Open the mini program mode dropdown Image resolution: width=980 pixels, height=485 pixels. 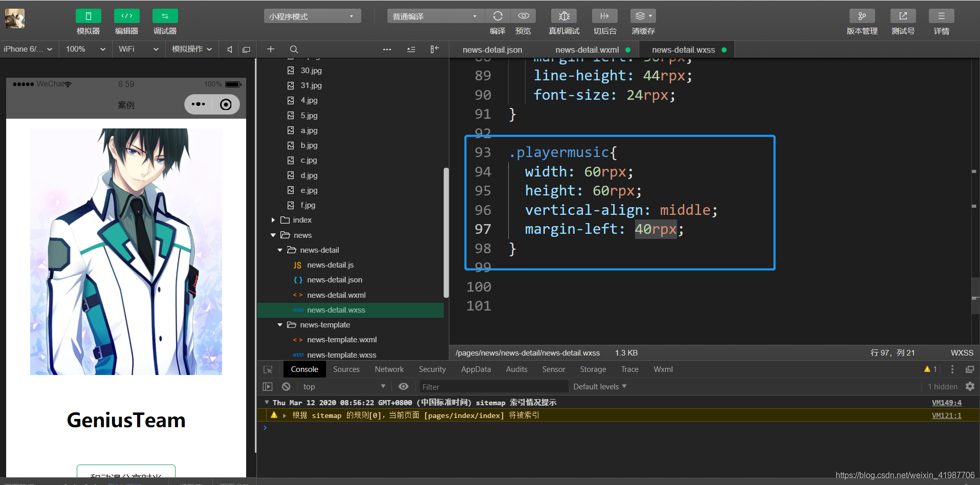click(312, 16)
